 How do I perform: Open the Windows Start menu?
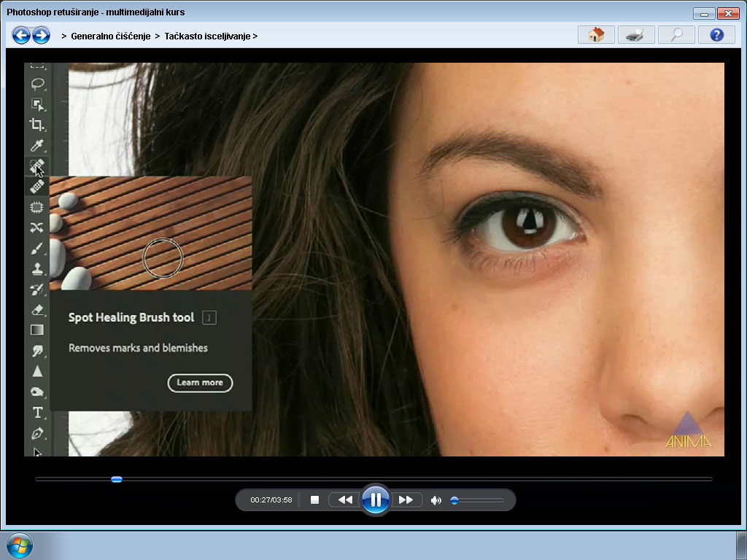click(x=20, y=545)
